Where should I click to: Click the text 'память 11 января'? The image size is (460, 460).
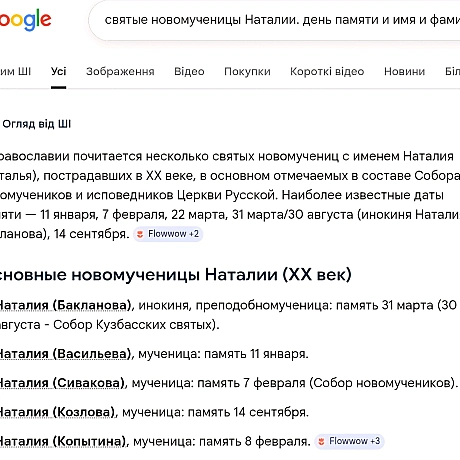click(x=255, y=354)
